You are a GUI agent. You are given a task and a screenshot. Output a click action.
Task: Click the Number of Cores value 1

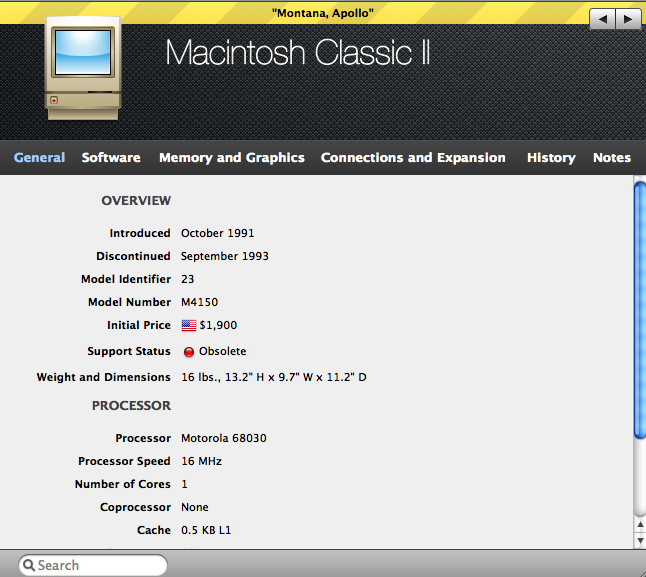184,484
